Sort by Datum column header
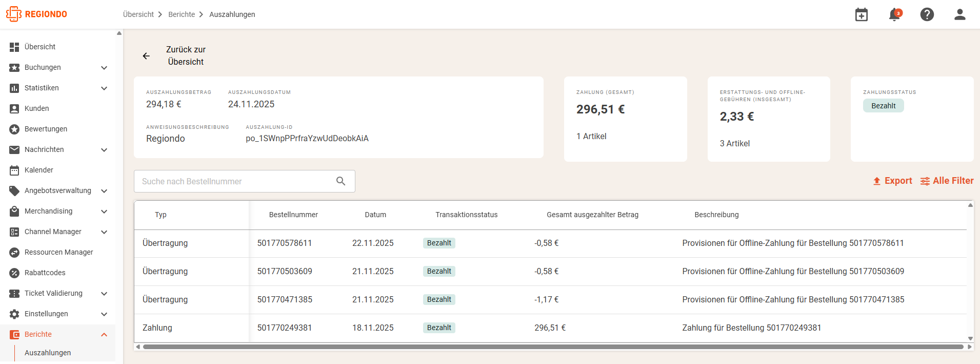Screen dimensions: 980x364 [x=375, y=215]
